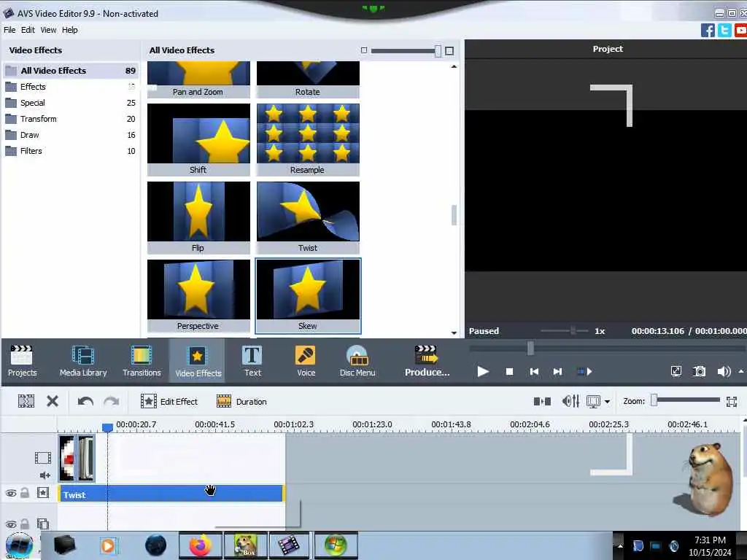The width and height of the screenshot is (747, 560).
Task: Take a snapshot of preview
Action: coord(700,371)
